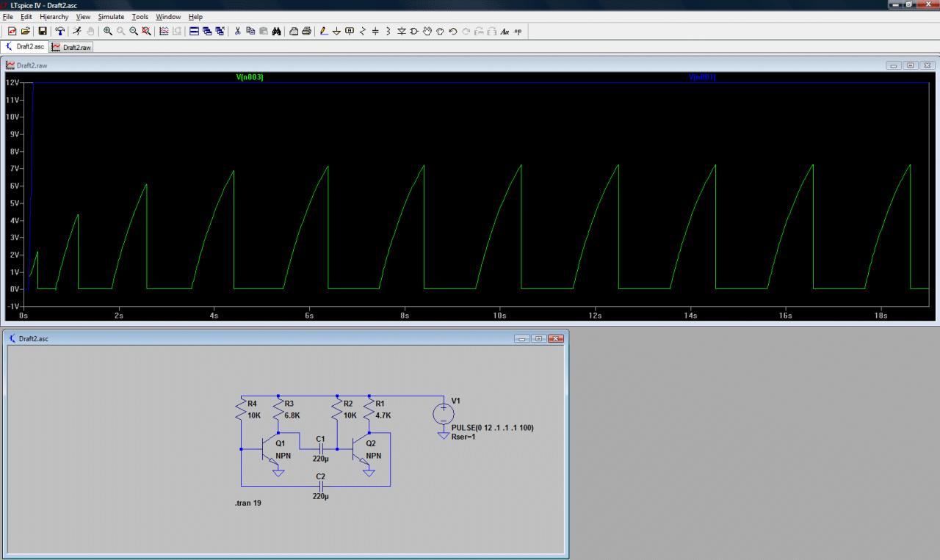This screenshot has height=560, width=940.
Task: Click the Run simulation icon
Action: click(x=77, y=31)
